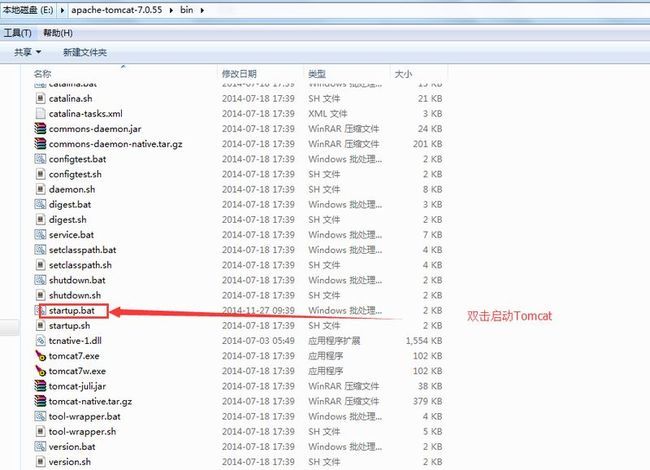Image resolution: width=650 pixels, height=470 pixels.
Task: Select the tcnative-1.dll library icon
Action: (x=40, y=341)
